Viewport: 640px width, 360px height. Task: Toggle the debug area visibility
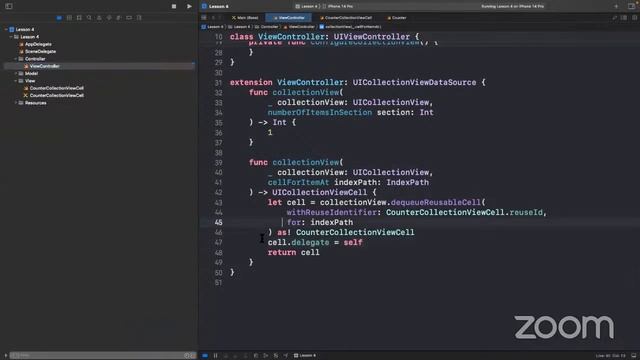(634, 356)
